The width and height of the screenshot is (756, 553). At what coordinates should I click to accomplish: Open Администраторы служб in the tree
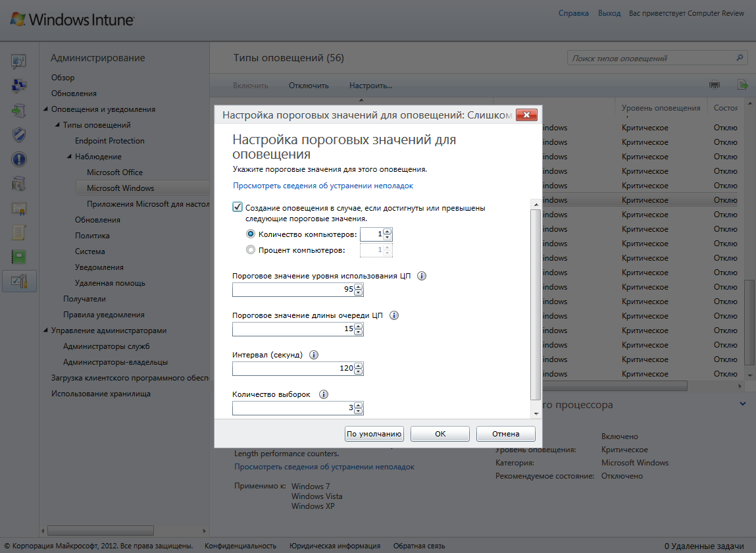(106, 346)
